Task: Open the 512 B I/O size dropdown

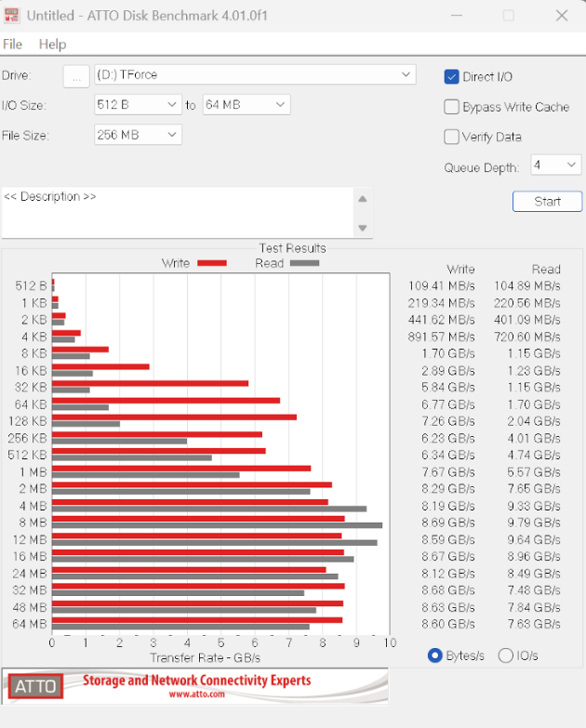Action: pyautogui.click(x=138, y=105)
